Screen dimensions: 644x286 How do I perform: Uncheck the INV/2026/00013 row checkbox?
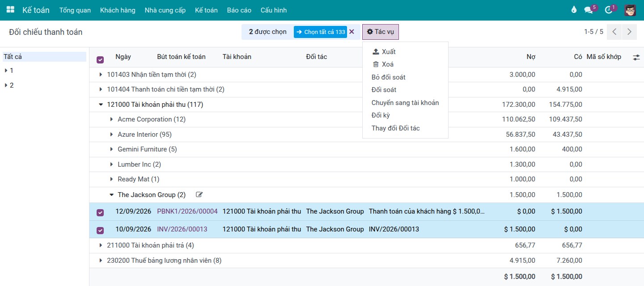click(100, 231)
